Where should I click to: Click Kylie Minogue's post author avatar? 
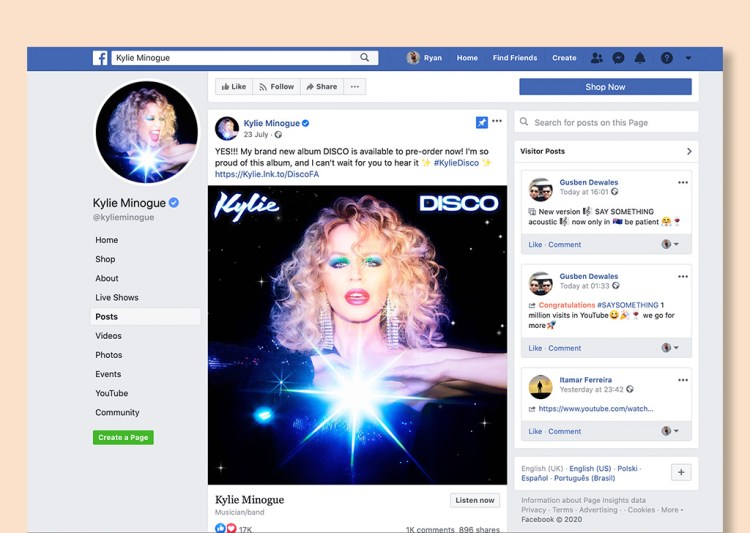tap(227, 128)
